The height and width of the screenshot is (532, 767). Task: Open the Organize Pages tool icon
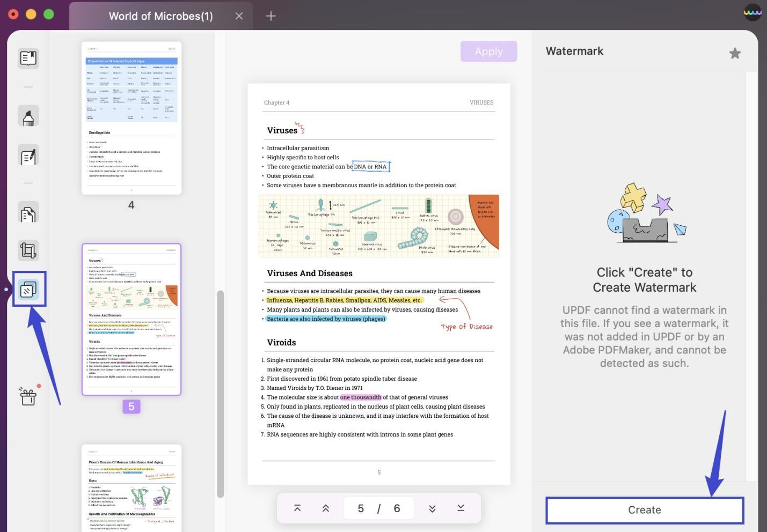[x=28, y=213]
